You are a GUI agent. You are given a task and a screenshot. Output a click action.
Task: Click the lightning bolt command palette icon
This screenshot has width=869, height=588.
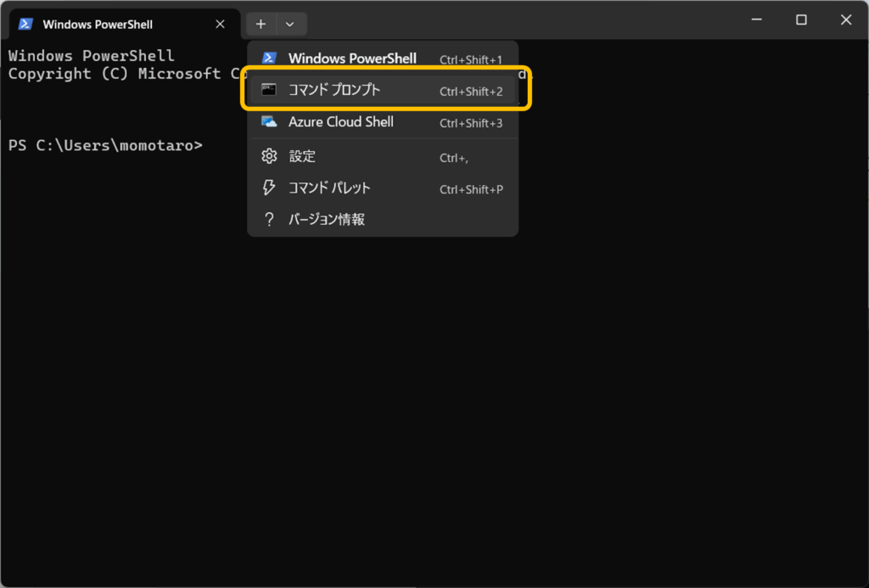pos(269,188)
